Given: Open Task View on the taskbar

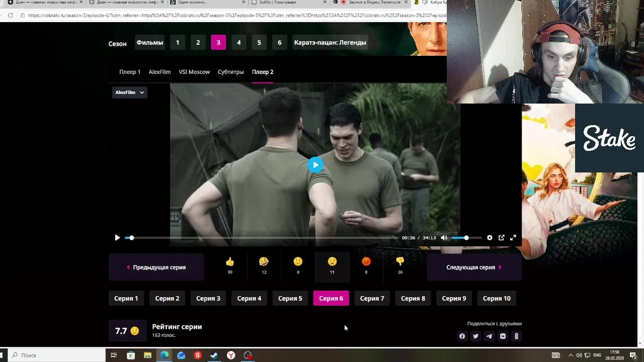Looking at the screenshot, I should click(114, 355).
